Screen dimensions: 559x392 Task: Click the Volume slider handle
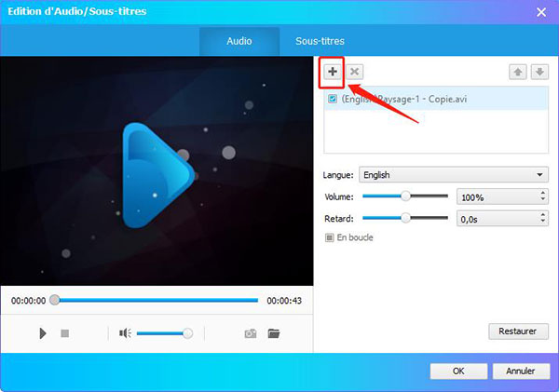(405, 196)
